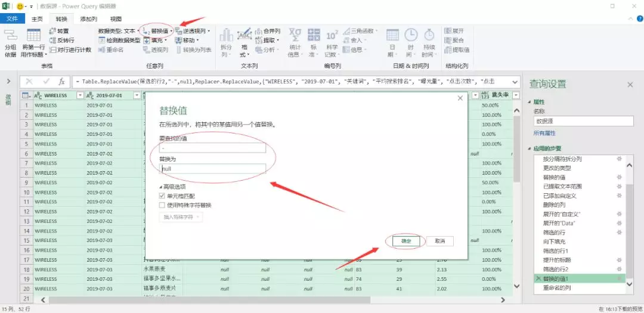
Task: Switch to the 添加列 (Add Column) tab
Action: (x=89, y=19)
